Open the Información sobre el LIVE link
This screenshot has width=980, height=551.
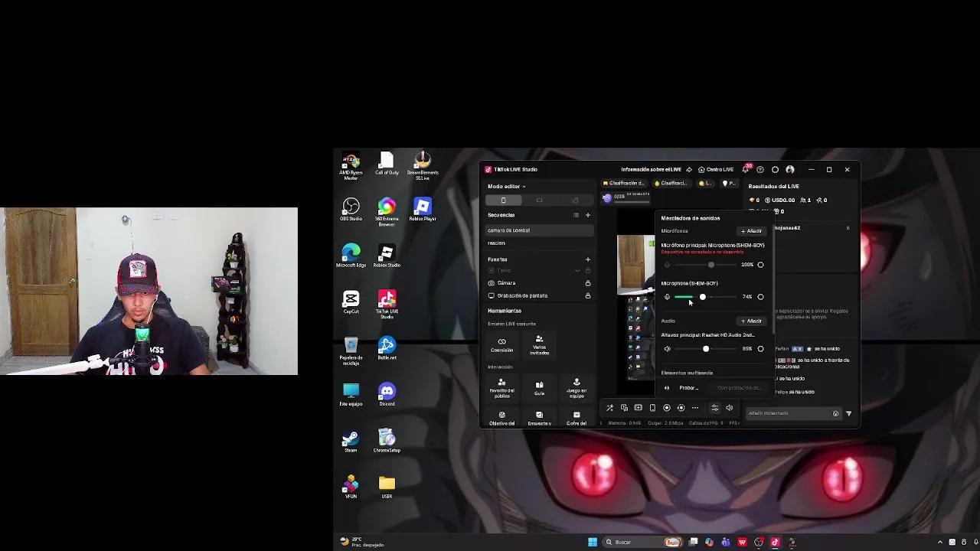[651, 169]
